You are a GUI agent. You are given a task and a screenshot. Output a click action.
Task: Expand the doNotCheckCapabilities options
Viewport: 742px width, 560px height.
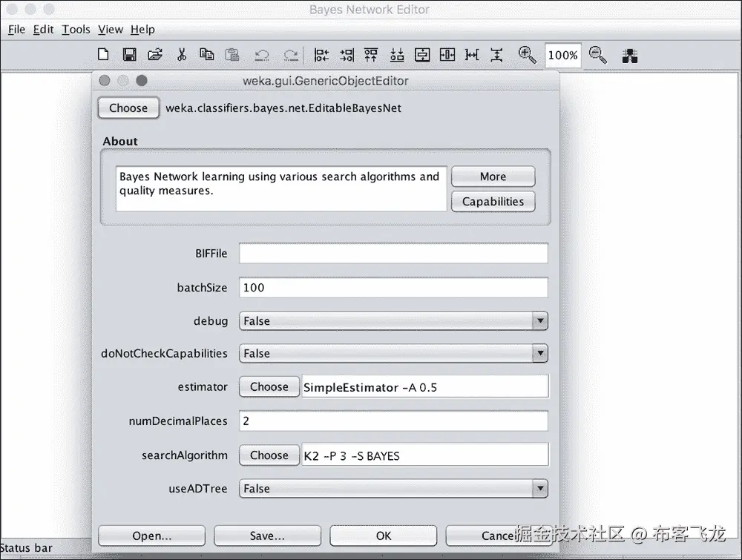[x=541, y=354]
